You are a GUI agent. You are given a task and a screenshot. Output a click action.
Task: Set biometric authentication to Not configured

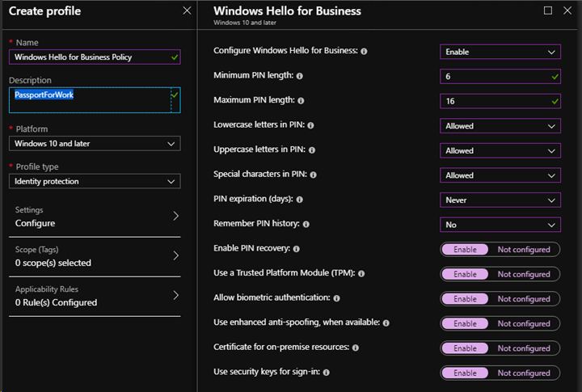coord(524,299)
